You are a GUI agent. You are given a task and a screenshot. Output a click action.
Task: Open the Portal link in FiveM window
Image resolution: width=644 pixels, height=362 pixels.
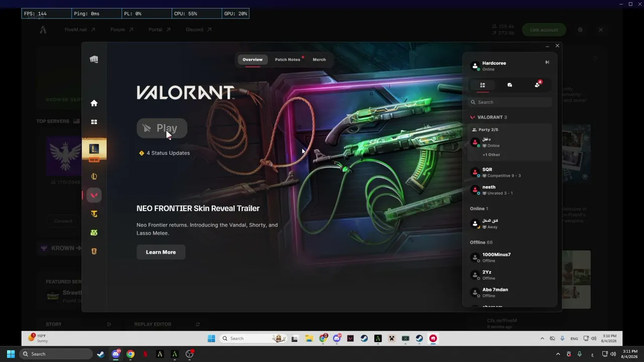coord(159,30)
